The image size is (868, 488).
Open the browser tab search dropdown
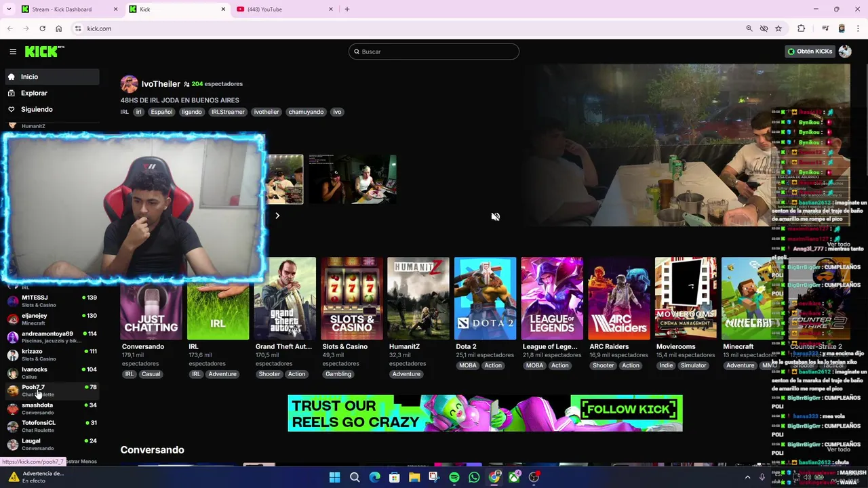pos(9,9)
